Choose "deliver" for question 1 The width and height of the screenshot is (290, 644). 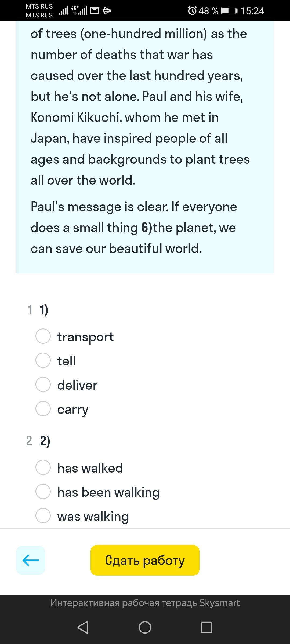(67, 385)
